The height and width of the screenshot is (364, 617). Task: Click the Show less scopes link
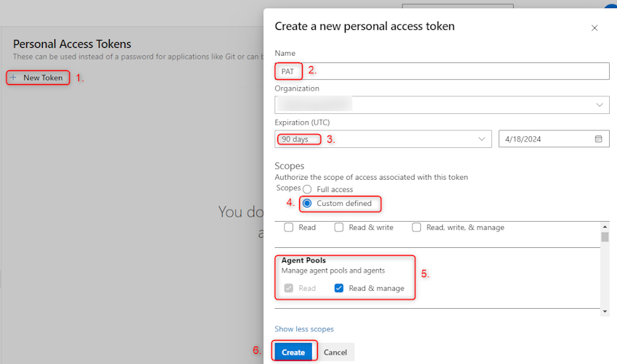point(304,329)
